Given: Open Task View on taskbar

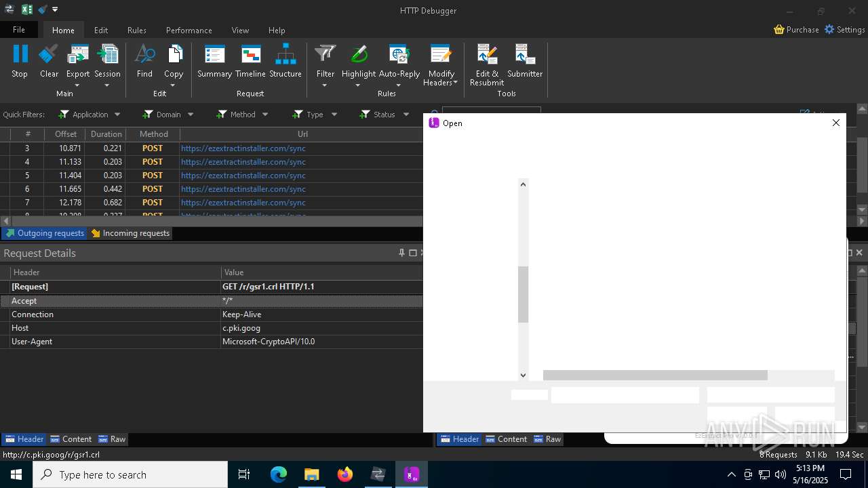Looking at the screenshot, I should click(x=244, y=474).
